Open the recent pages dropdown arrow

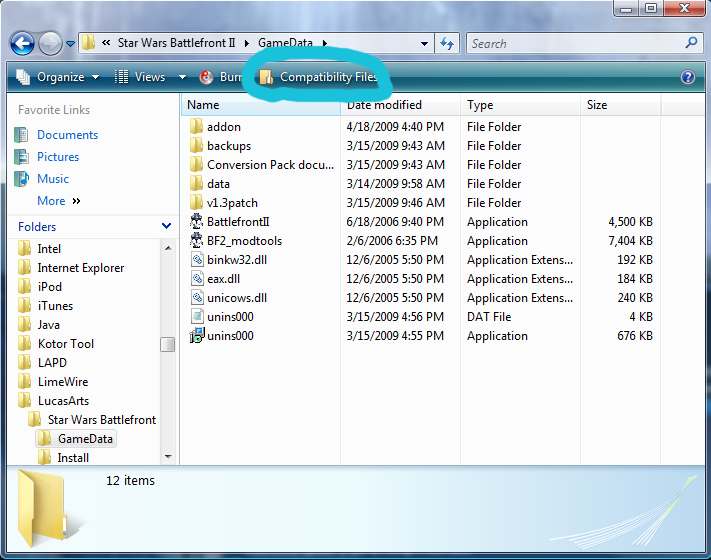(70, 44)
